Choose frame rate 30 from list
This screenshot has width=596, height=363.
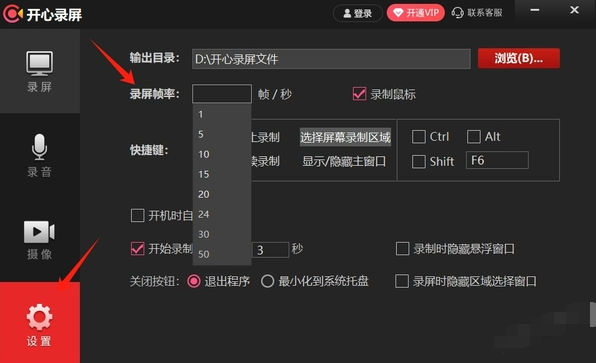222,234
